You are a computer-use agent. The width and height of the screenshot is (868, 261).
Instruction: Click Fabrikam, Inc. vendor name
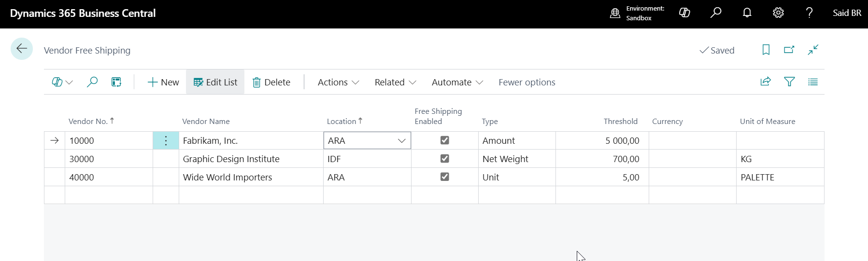[x=210, y=141]
